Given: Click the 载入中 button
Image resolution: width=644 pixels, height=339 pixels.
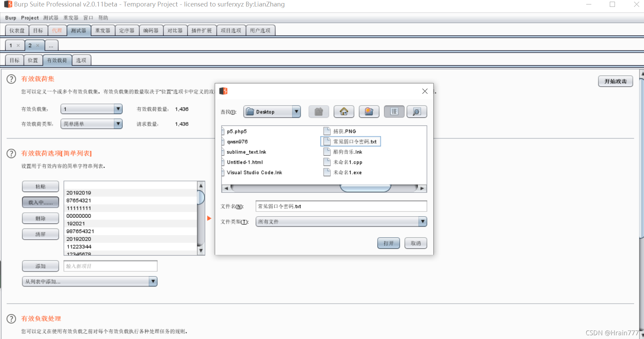Looking at the screenshot, I should pyautogui.click(x=40, y=203).
